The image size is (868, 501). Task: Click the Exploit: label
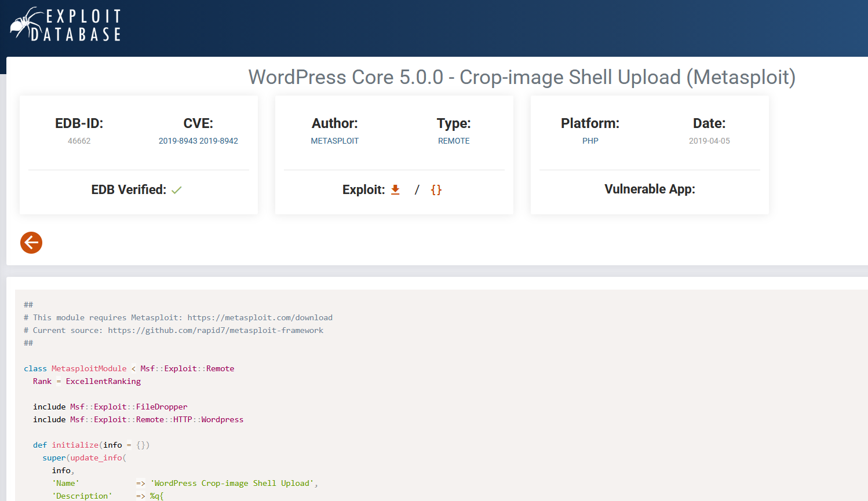pyautogui.click(x=363, y=190)
